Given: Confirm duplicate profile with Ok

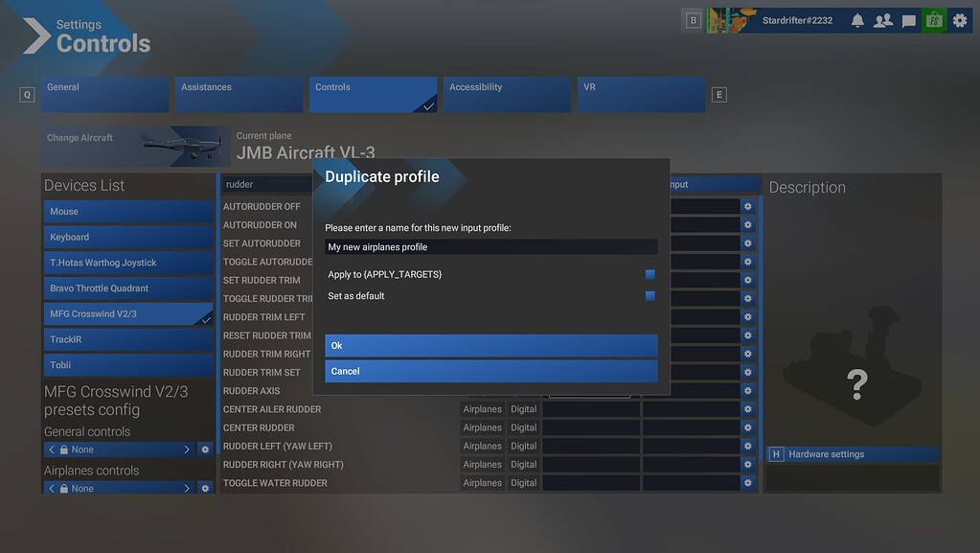Looking at the screenshot, I should [490, 345].
